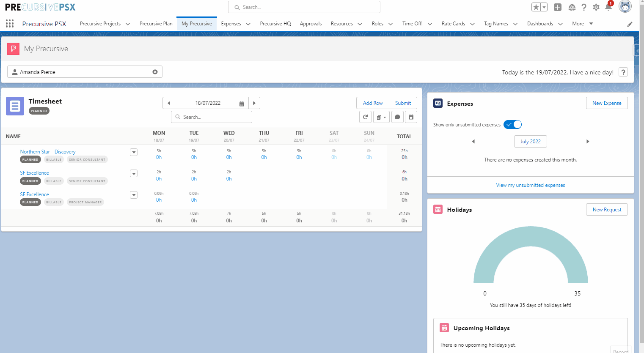644x353 pixels.
Task: Expand the More navigation menu
Action: [582, 24]
